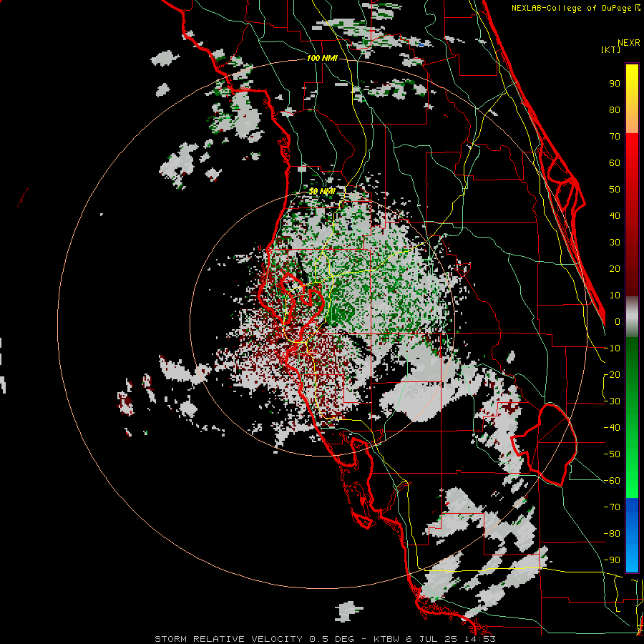Click the -80 scale value
The width and height of the screenshot is (644, 644).
pyautogui.click(x=612, y=534)
